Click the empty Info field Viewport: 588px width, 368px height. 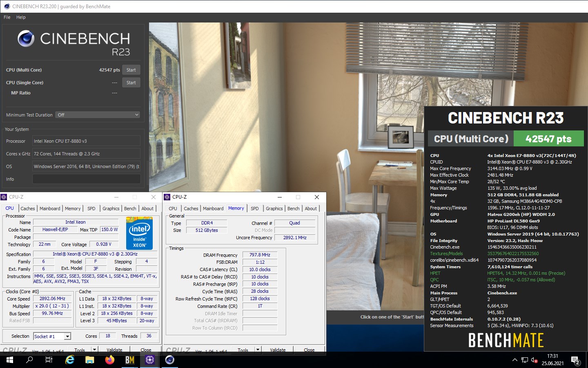click(x=86, y=179)
